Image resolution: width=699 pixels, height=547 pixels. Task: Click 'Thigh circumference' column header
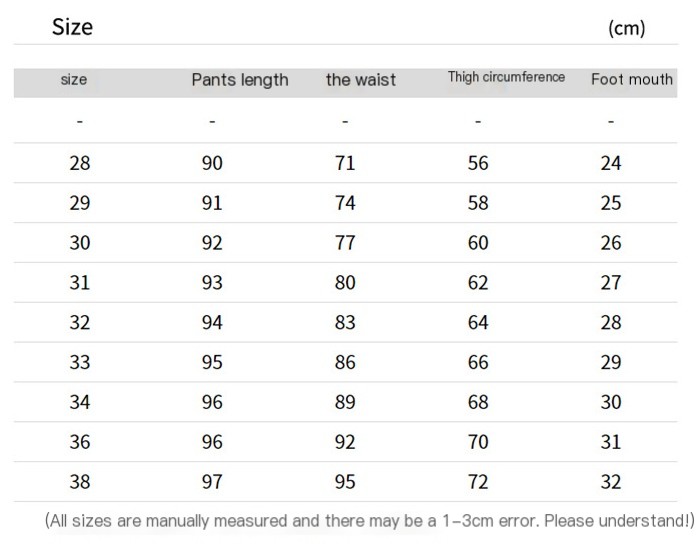tap(506, 78)
